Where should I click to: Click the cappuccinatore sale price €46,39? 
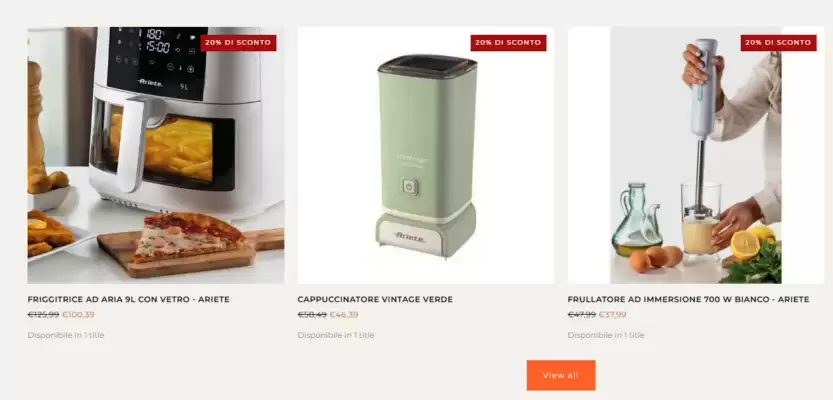pos(344,314)
